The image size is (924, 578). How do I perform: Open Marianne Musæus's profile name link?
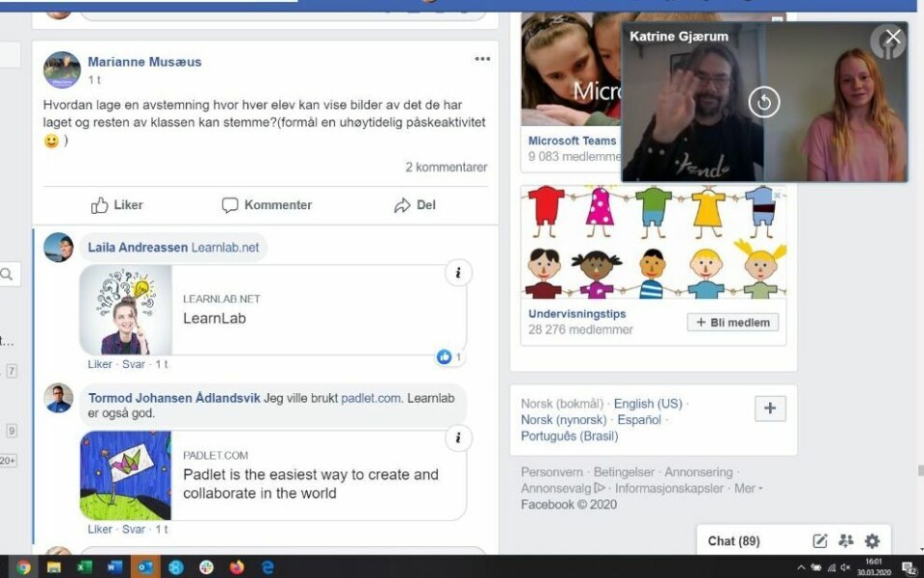tap(144, 62)
